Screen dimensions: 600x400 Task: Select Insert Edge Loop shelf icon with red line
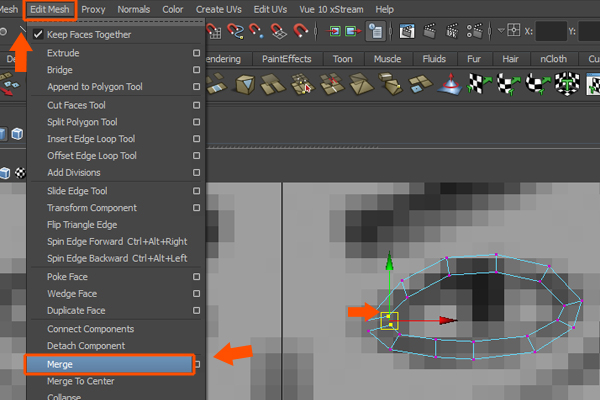[x=332, y=84]
